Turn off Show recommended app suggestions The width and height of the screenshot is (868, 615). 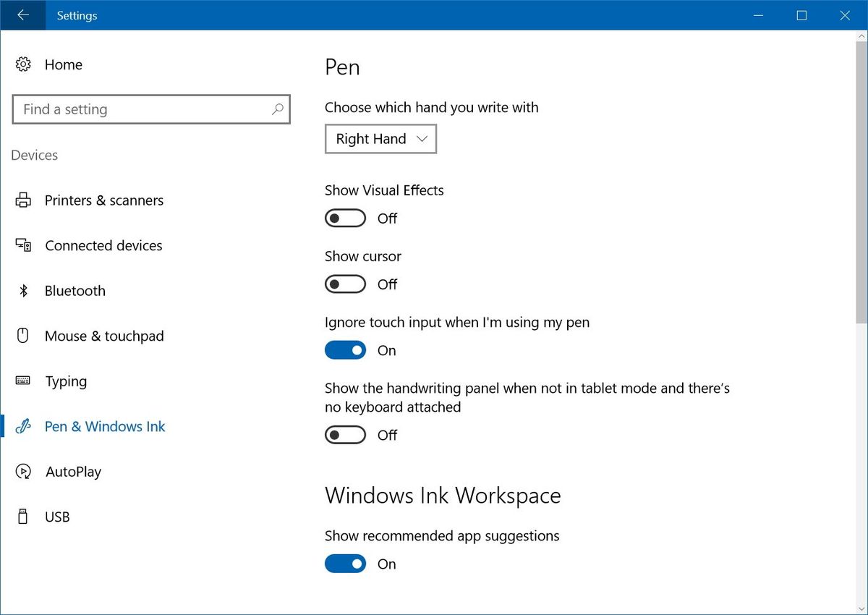click(x=345, y=564)
